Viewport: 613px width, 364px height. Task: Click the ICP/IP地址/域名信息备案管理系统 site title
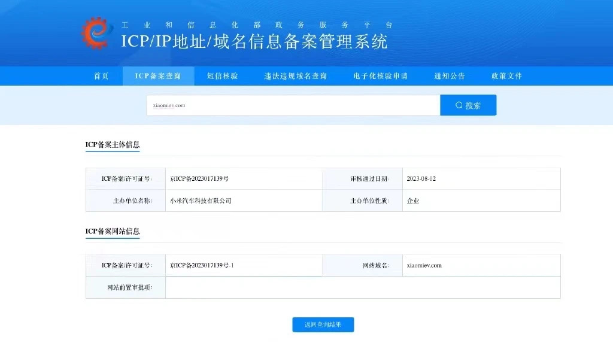pyautogui.click(x=254, y=41)
